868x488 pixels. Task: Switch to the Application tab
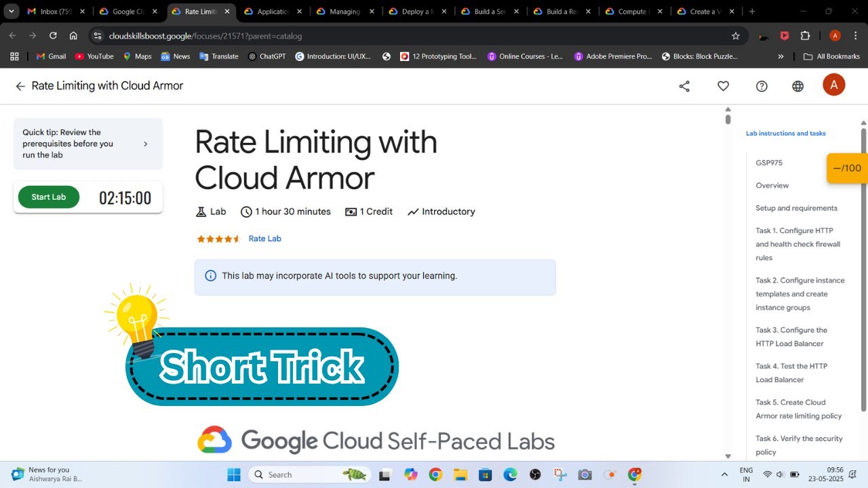pos(273,12)
